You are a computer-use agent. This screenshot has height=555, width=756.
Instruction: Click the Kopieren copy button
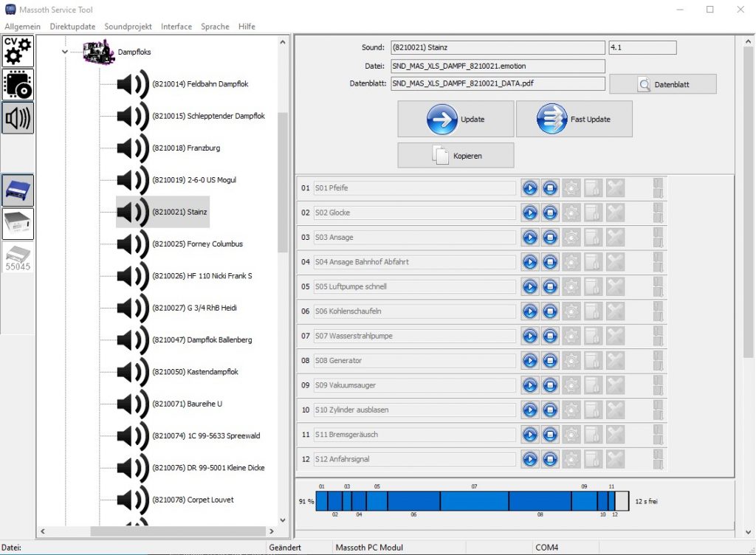456,155
